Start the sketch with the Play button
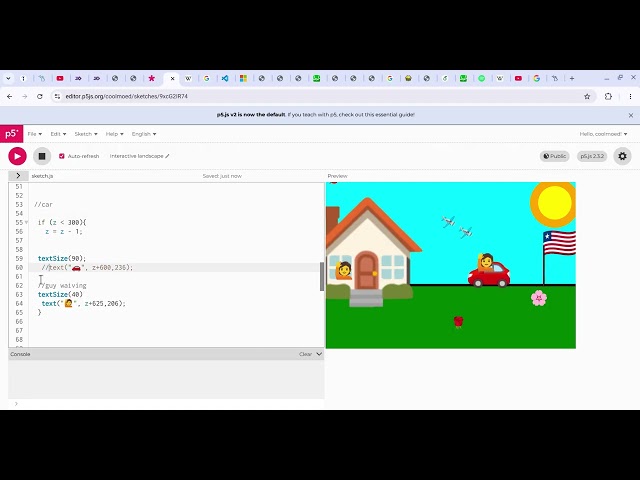The width and height of the screenshot is (640, 480). pyautogui.click(x=17, y=156)
